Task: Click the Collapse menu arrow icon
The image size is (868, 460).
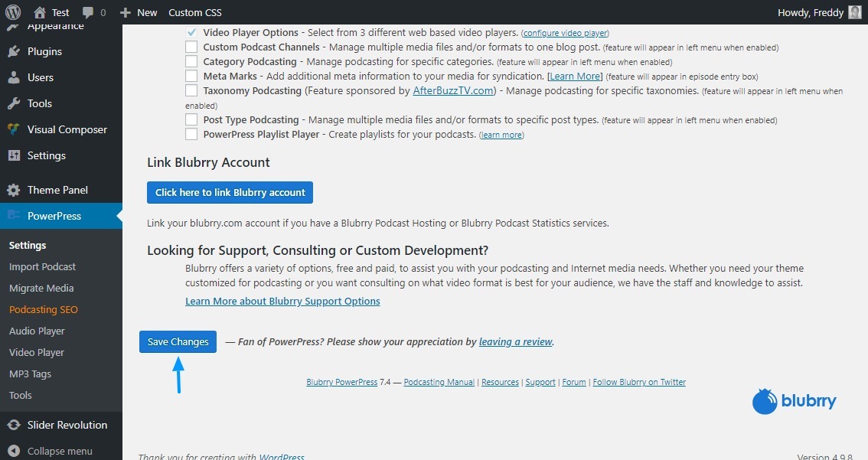Action: pos(14,451)
